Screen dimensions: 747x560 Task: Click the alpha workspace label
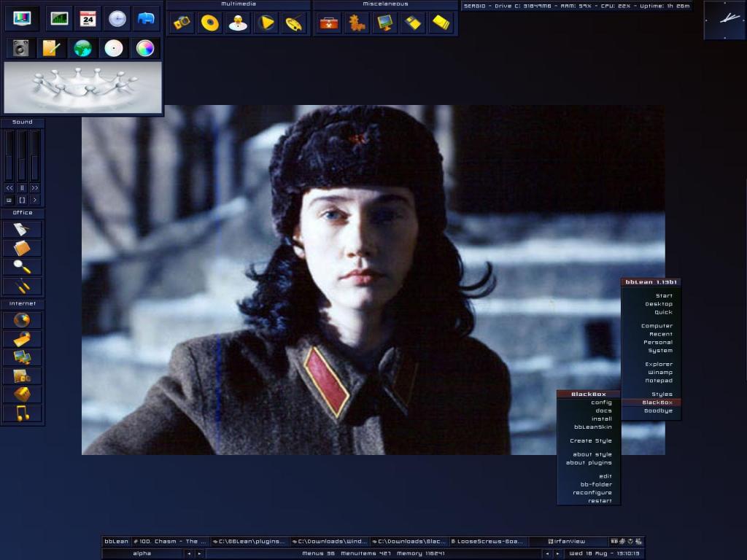click(x=142, y=554)
